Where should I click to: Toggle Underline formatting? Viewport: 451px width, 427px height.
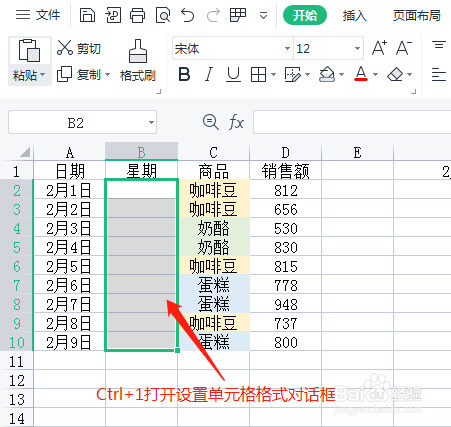(233, 74)
